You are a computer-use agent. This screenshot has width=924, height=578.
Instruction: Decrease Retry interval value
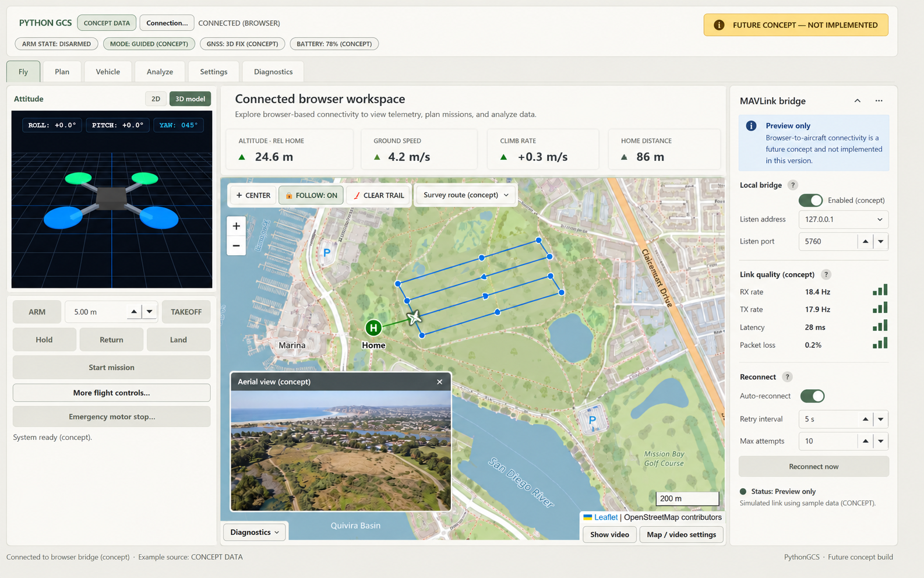880,419
